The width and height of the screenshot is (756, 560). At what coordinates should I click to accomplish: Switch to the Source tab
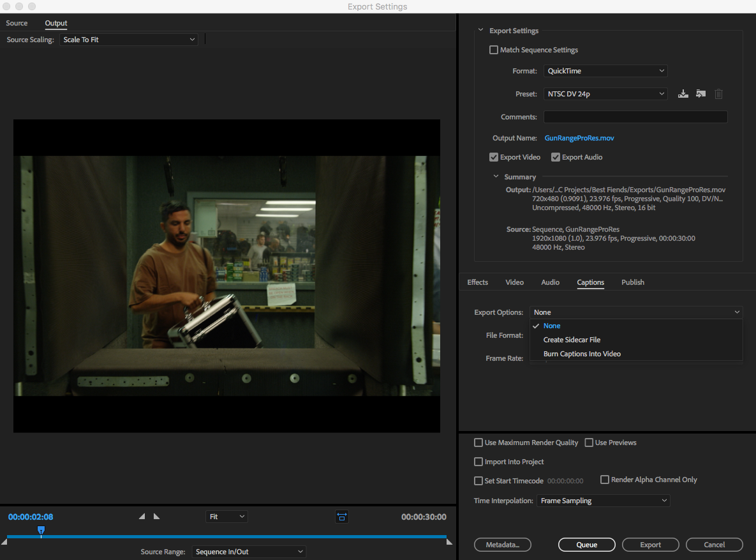(x=17, y=23)
